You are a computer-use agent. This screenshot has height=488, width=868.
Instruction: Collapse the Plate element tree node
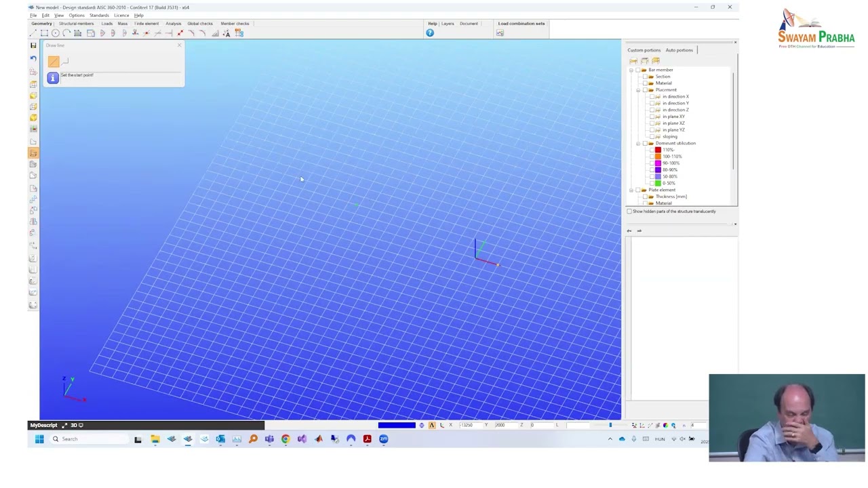click(631, 190)
